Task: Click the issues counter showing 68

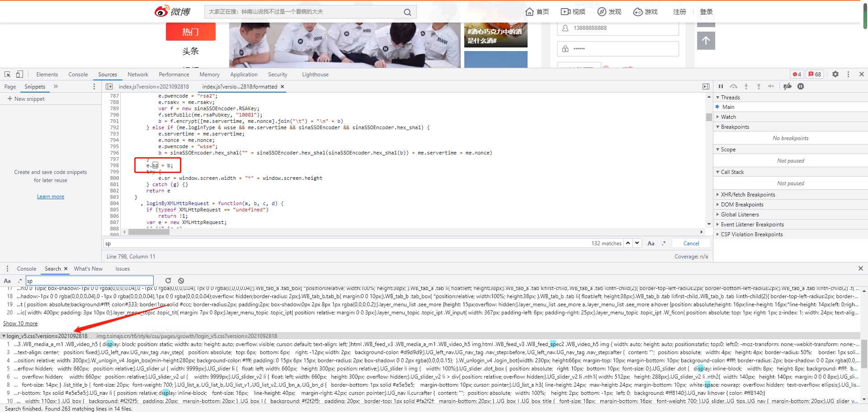Action: 815,74
